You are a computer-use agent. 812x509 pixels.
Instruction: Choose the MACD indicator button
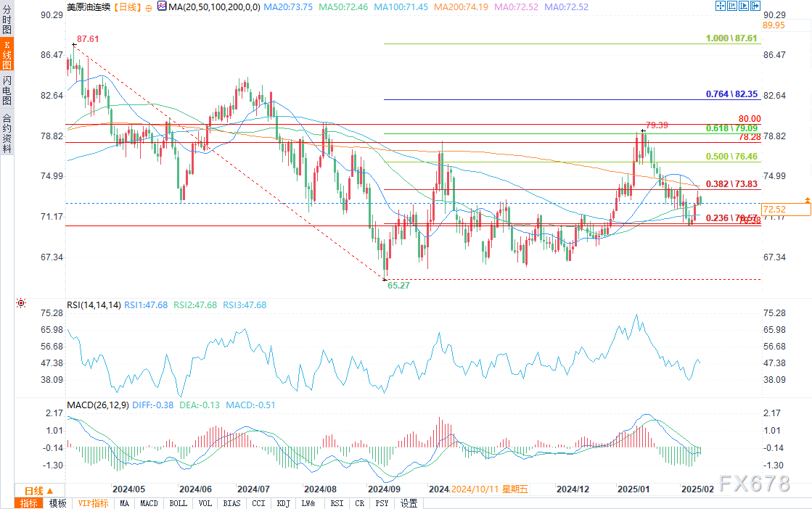tap(149, 503)
